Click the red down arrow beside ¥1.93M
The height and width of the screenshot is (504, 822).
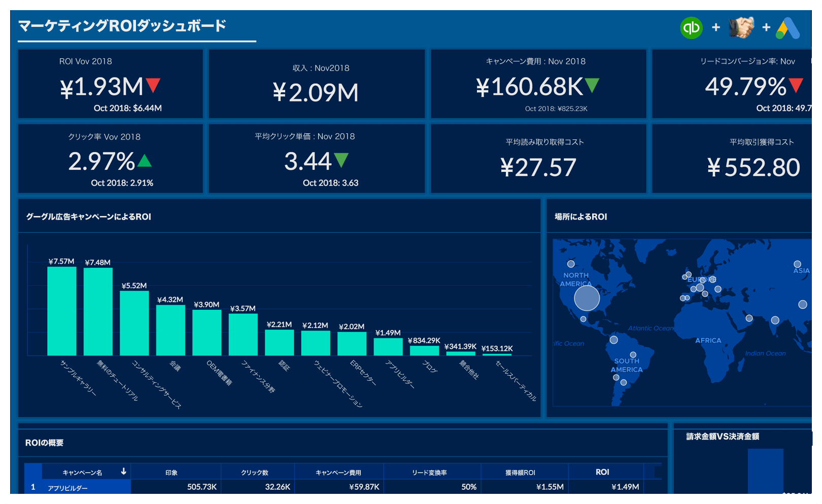[x=153, y=86]
